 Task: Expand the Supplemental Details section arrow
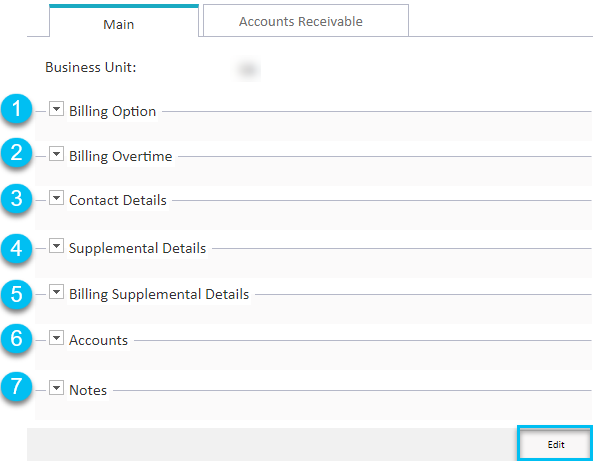point(56,246)
